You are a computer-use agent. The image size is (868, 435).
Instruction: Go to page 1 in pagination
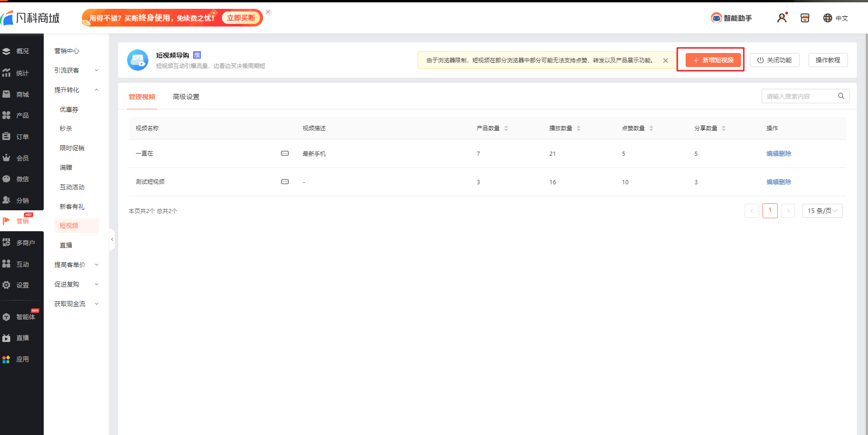pos(770,211)
